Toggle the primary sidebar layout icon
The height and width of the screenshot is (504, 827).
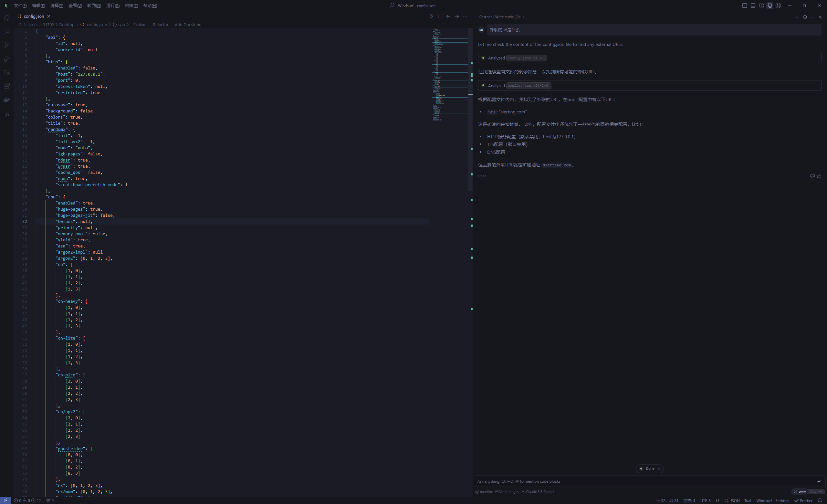click(744, 5)
